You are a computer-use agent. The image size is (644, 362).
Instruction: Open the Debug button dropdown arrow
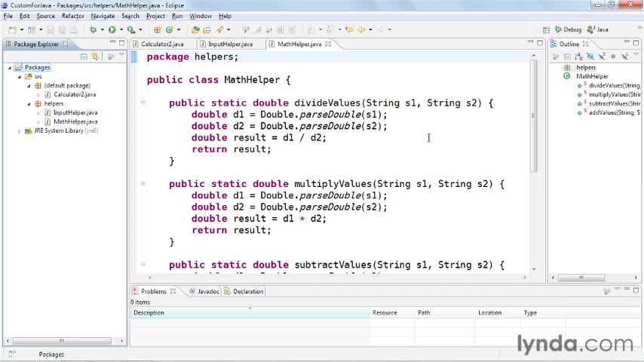tap(102, 29)
